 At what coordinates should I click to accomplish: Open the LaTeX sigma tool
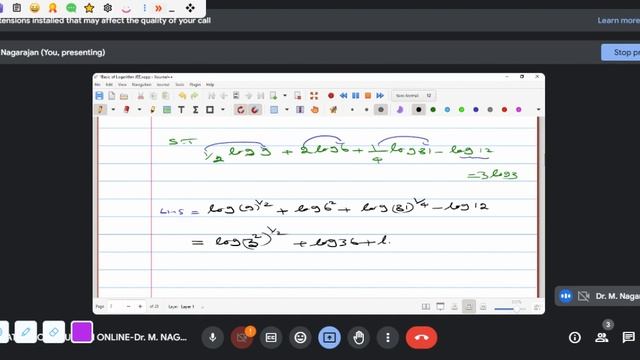[196, 109]
